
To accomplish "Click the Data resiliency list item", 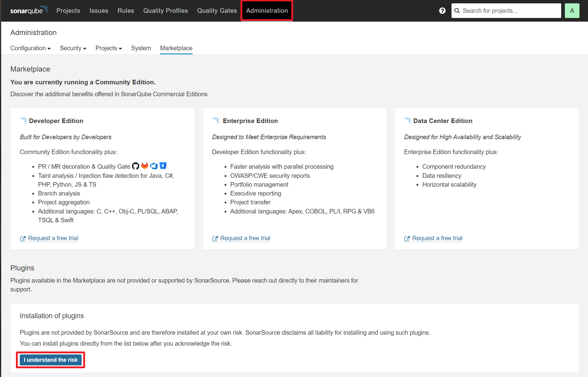I will click(442, 176).
